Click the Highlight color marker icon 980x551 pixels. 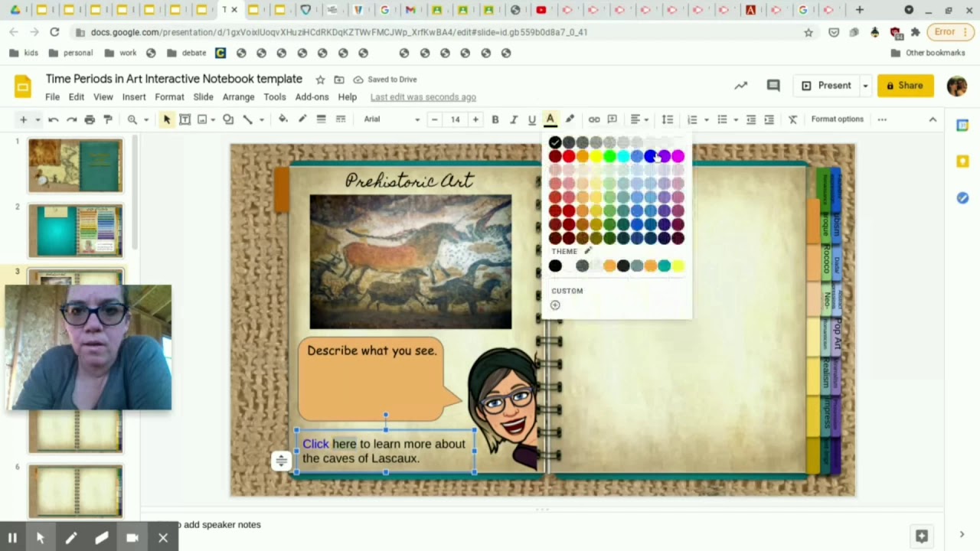click(x=570, y=119)
